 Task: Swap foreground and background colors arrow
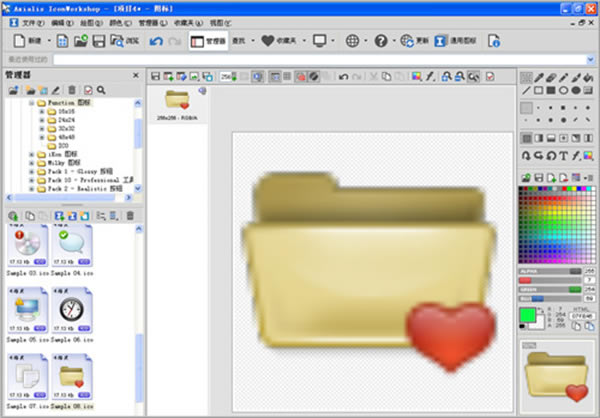click(x=540, y=309)
